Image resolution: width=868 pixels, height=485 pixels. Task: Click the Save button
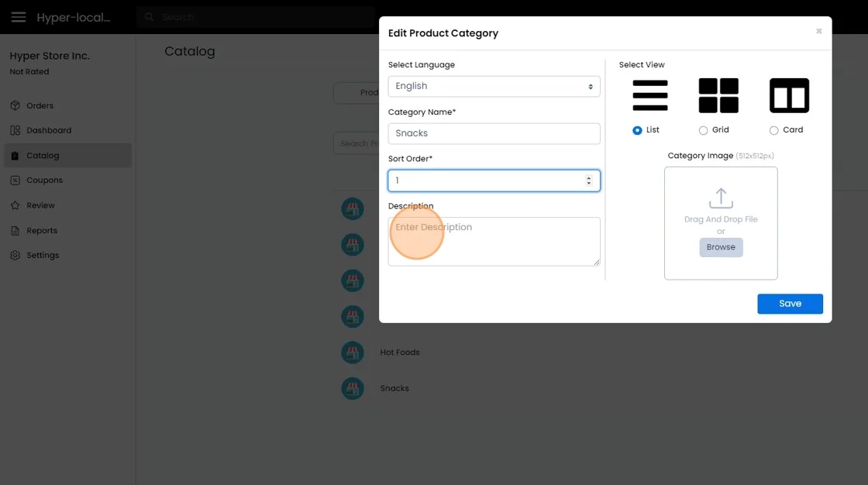click(790, 304)
